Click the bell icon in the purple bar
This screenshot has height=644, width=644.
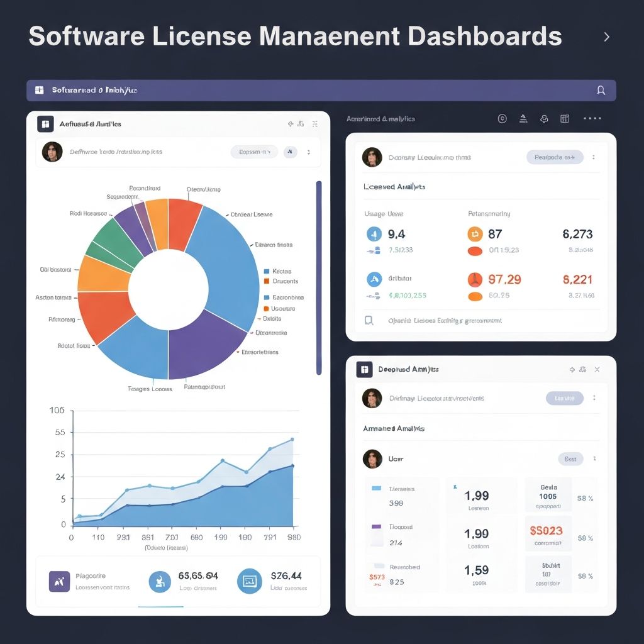pos(601,91)
